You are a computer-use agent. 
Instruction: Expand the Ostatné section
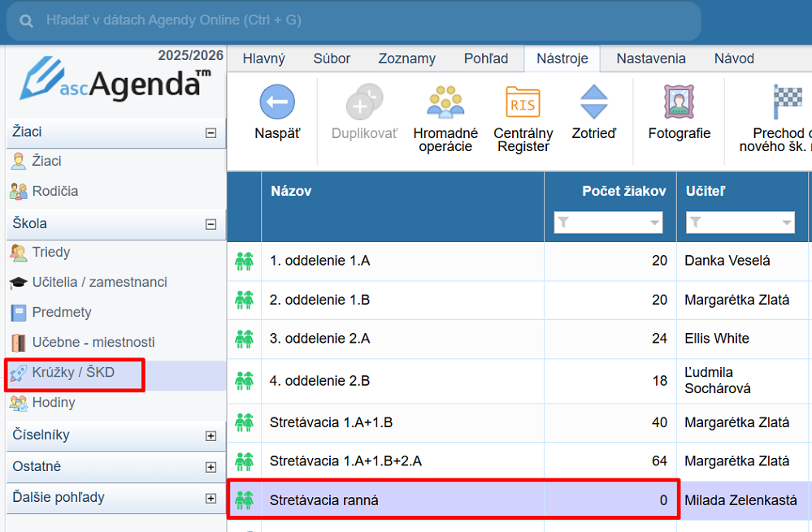tap(211, 467)
